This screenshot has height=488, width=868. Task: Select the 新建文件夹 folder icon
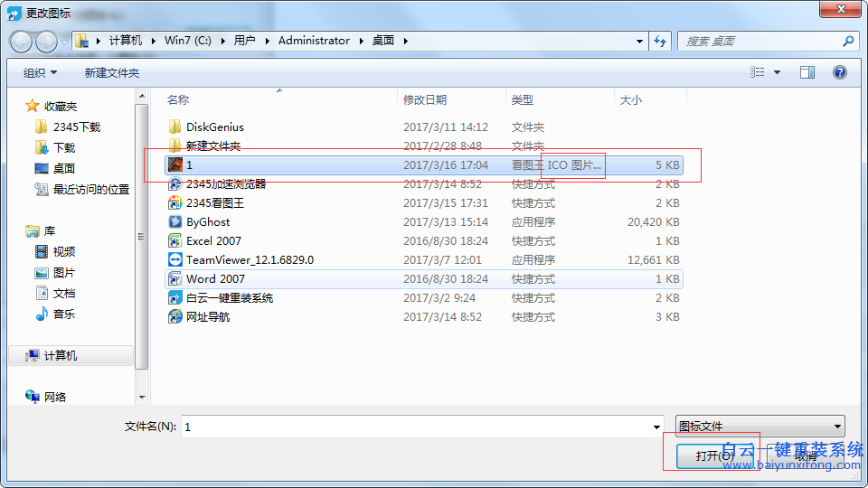(x=175, y=145)
